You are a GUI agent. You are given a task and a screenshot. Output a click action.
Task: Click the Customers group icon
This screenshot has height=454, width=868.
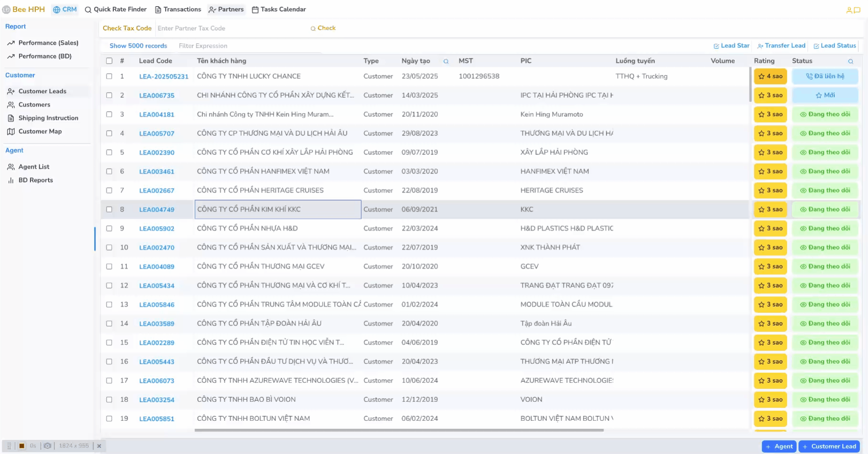(11, 105)
